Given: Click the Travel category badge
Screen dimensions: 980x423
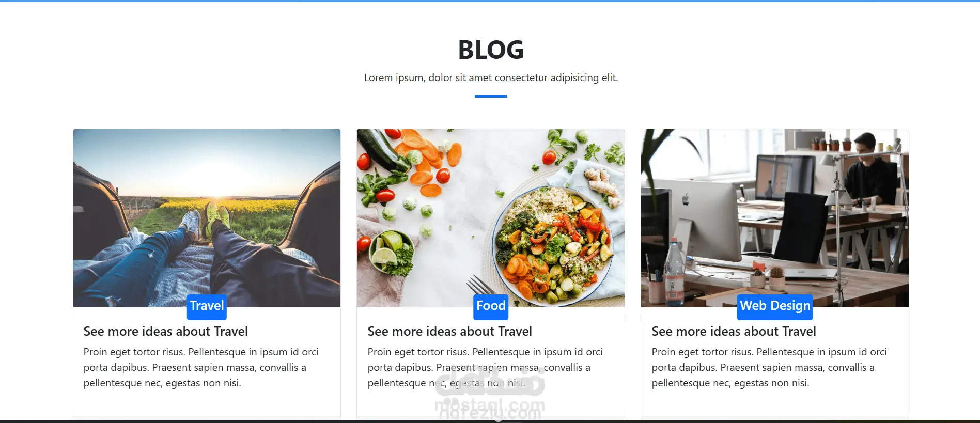Looking at the screenshot, I should (x=207, y=306).
